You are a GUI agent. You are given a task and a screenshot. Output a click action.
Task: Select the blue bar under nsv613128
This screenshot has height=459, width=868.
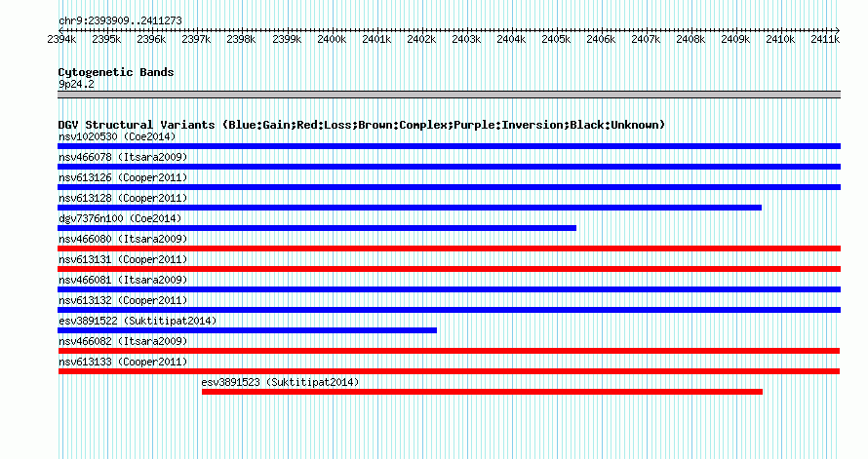coord(410,208)
